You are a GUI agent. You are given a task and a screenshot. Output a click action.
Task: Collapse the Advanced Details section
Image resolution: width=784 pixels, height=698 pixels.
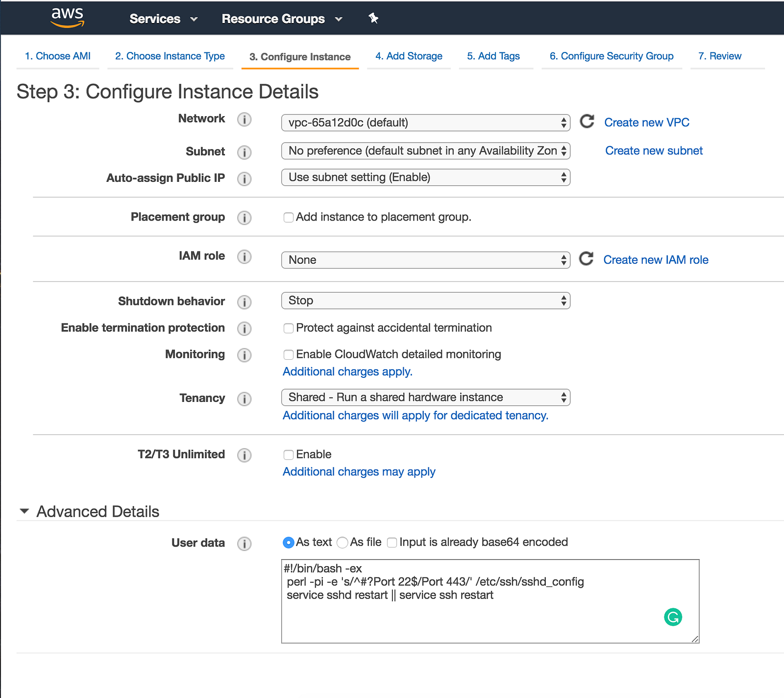[24, 511]
